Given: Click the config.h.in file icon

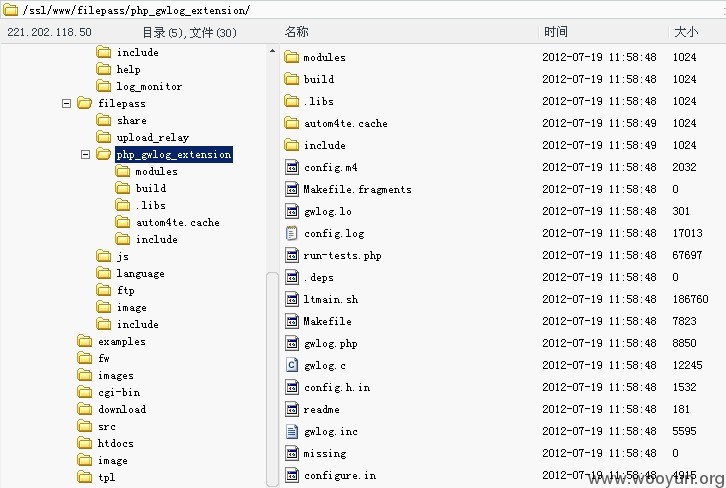Looking at the screenshot, I should click(292, 387).
